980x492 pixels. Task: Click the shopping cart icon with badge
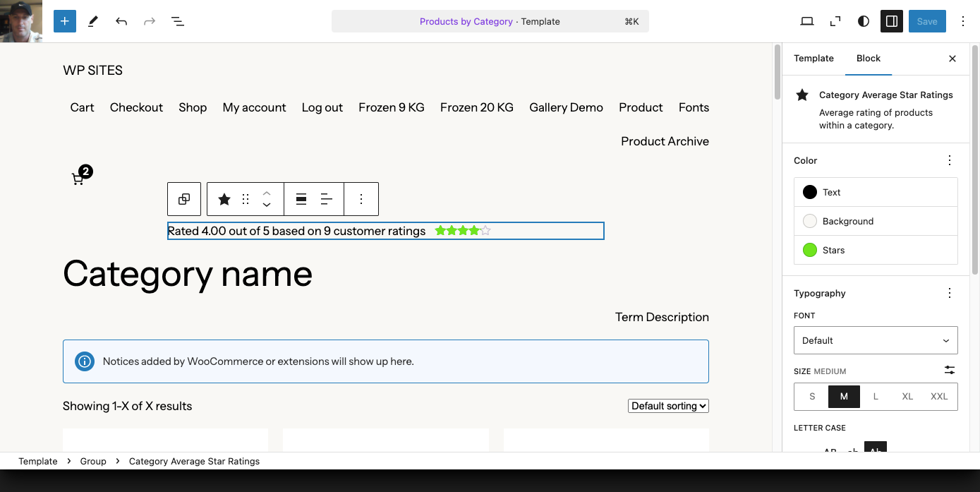(x=78, y=179)
